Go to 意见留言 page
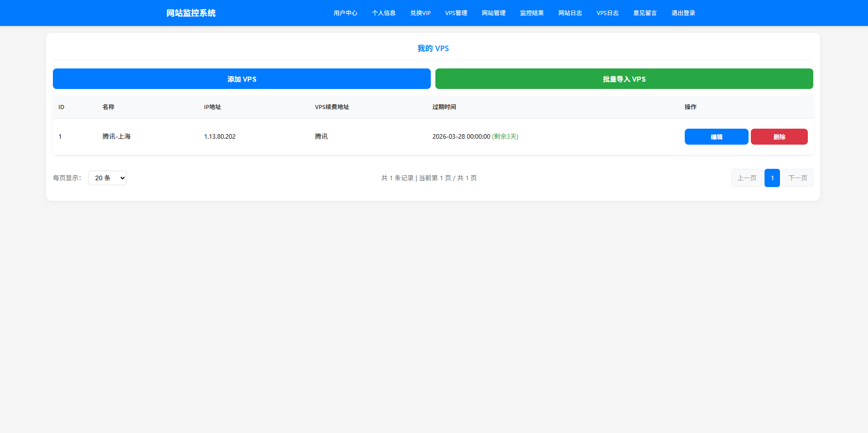Viewport: 868px width, 433px height. click(x=645, y=13)
